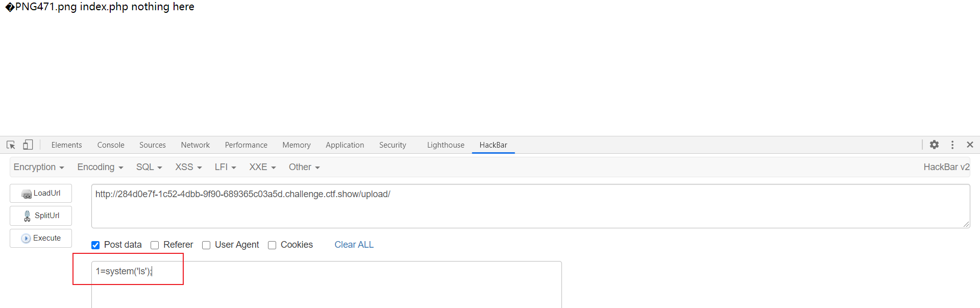Viewport: 980px width, 308px height.
Task: Open the XSS dropdown menu
Action: [x=188, y=167]
